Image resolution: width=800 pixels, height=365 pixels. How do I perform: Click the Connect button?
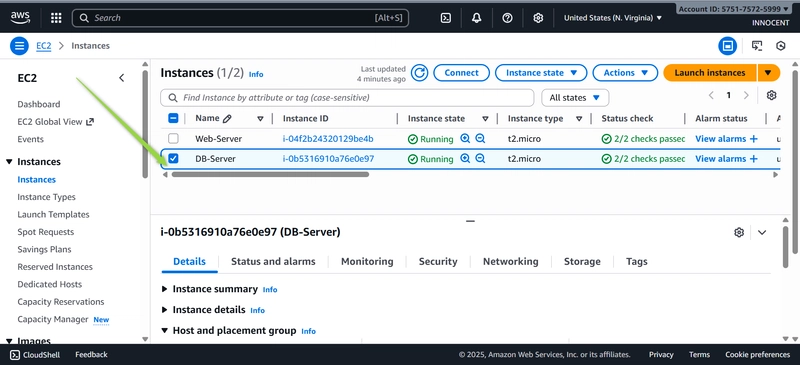(x=461, y=73)
